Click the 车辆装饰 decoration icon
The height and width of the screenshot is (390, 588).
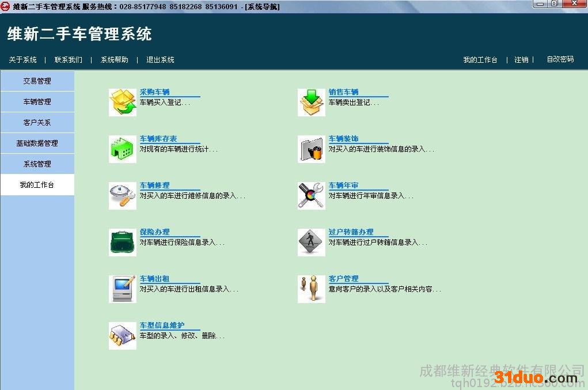click(312, 149)
